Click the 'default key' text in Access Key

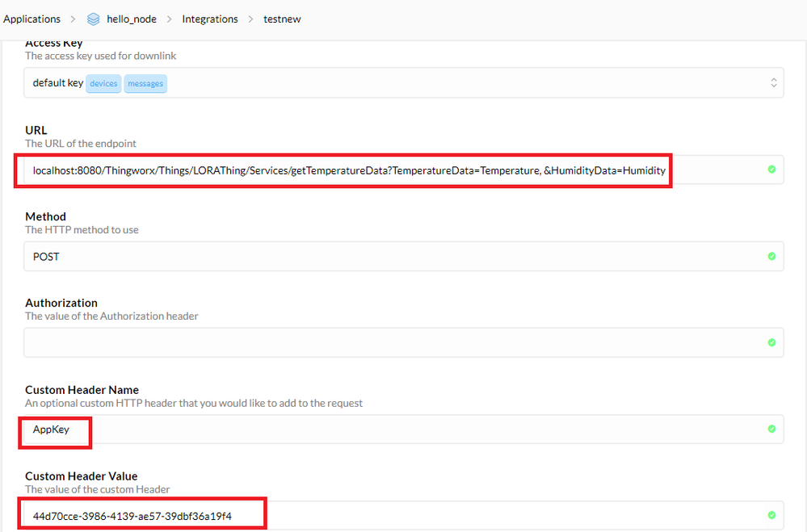click(x=57, y=83)
